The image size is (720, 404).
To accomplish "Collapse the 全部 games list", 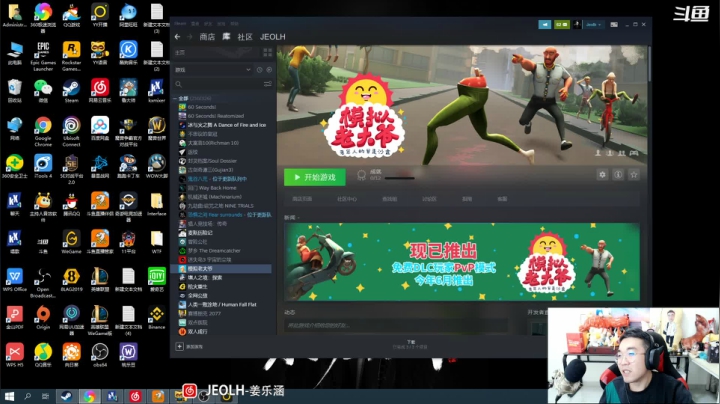I will pyautogui.click(x=175, y=98).
